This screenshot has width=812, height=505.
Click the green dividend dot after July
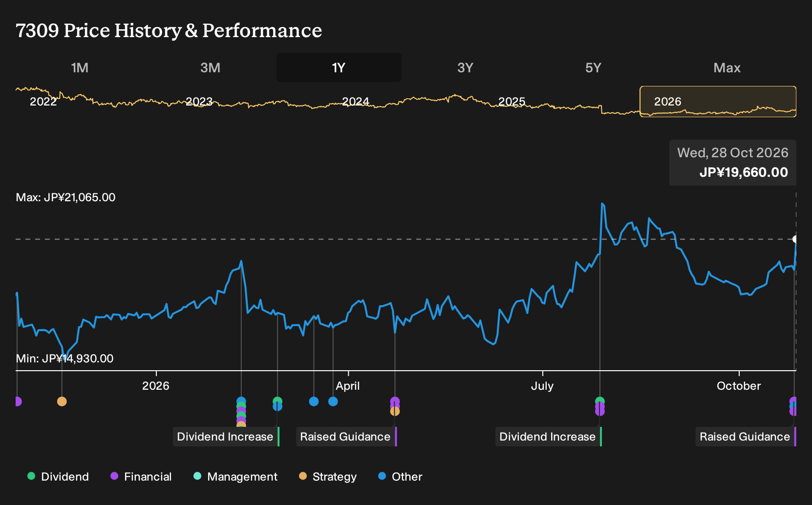[x=600, y=400]
